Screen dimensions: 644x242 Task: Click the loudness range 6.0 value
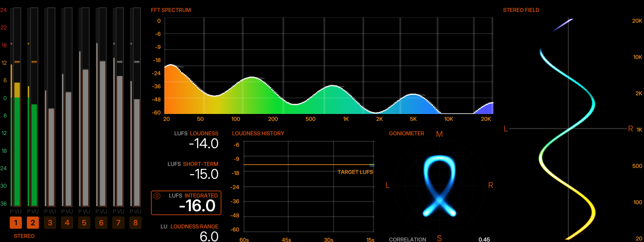pos(209,236)
